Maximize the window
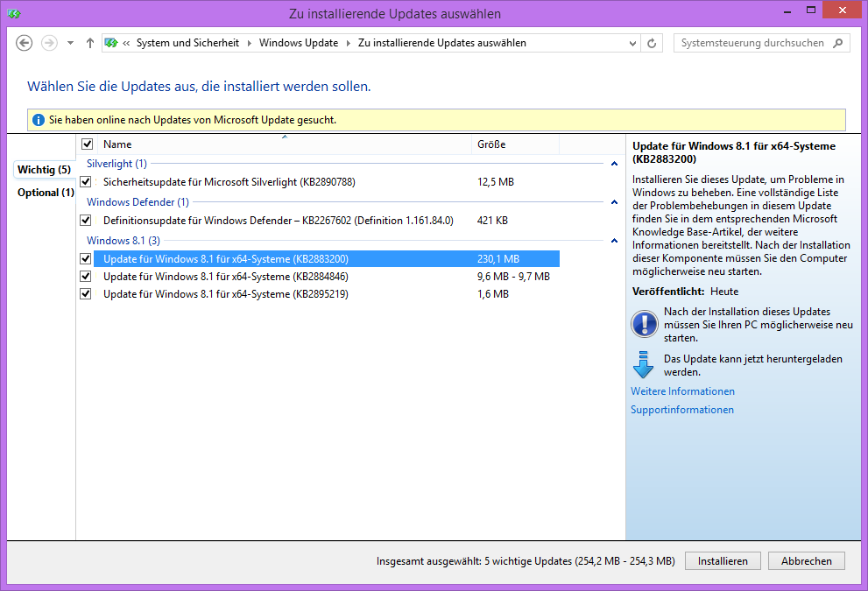 (x=811, y=11)
